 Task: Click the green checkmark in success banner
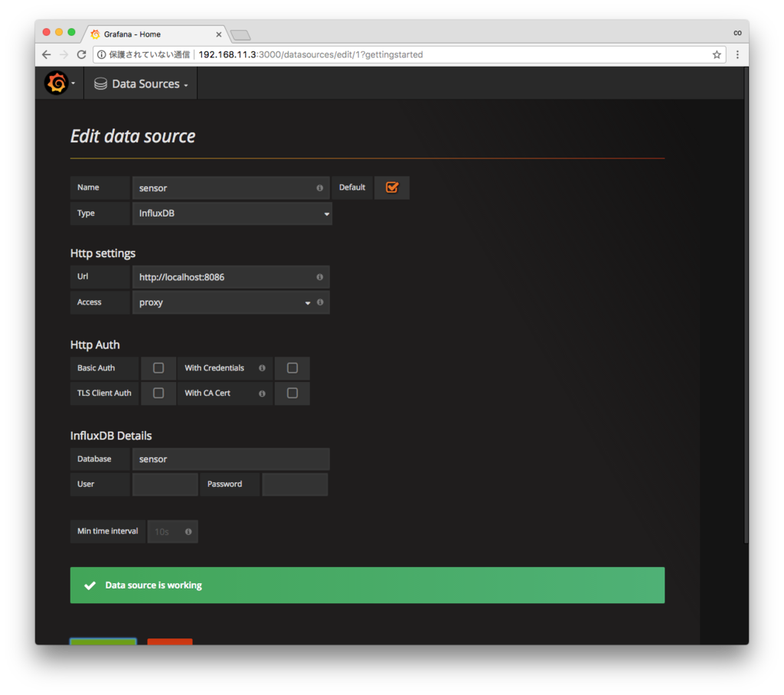click(x=90, y=586)
